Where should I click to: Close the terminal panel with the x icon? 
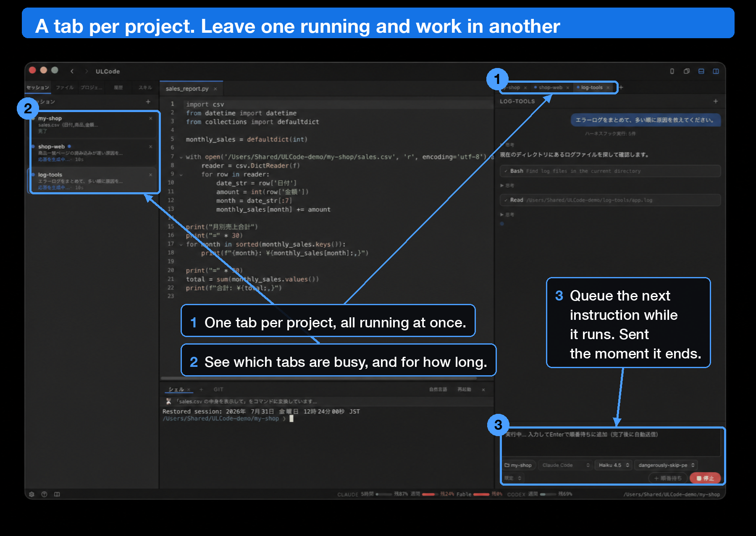point(483,390)
